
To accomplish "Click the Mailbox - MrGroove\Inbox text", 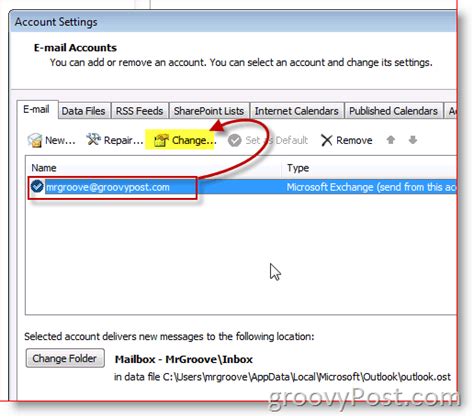I will tap(184, 360).
